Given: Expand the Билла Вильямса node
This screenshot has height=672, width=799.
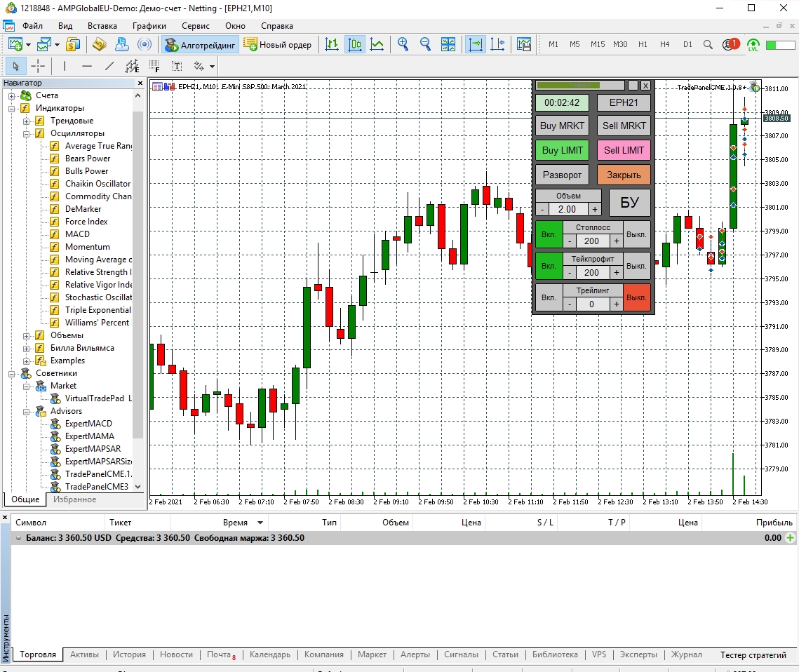Looking at the screenshot, I should (x=26, y=349).
